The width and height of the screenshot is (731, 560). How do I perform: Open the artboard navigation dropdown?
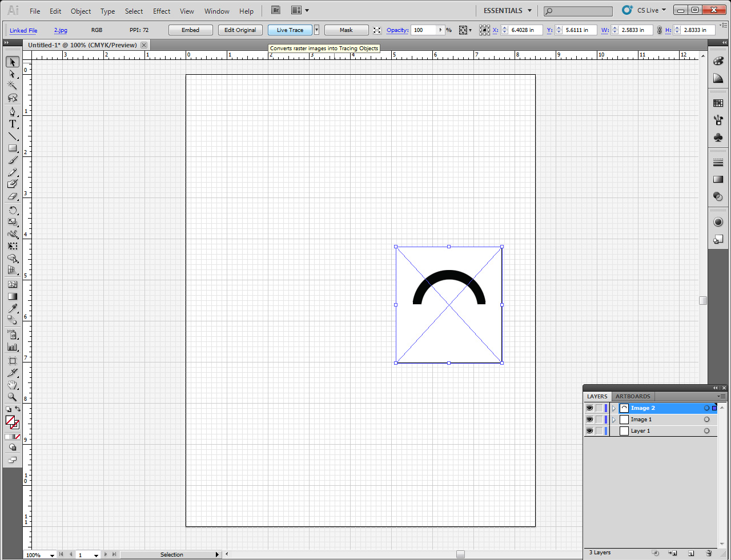click(x=96, y=555)
